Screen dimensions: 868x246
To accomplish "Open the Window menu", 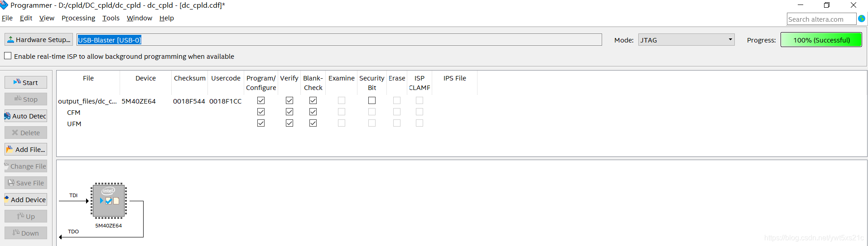I will [x=140, y=18].
